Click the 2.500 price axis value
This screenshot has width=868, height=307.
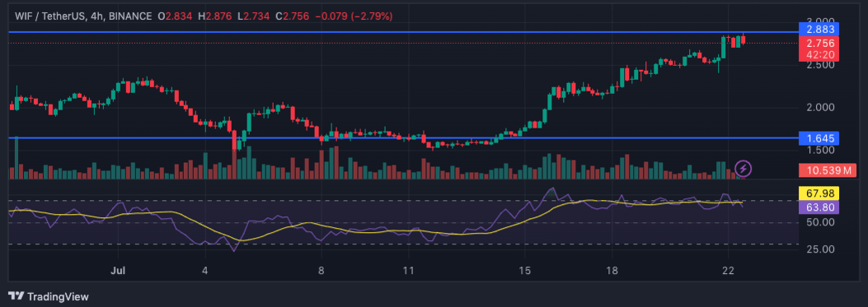820,65
